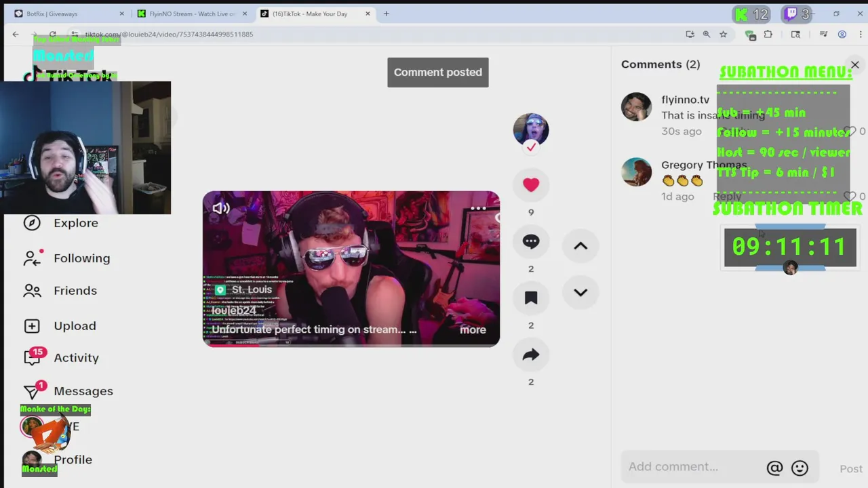868x488 pixels.
Task: Open browser zoom magnifier icon
Action: (x=707, y=34)
